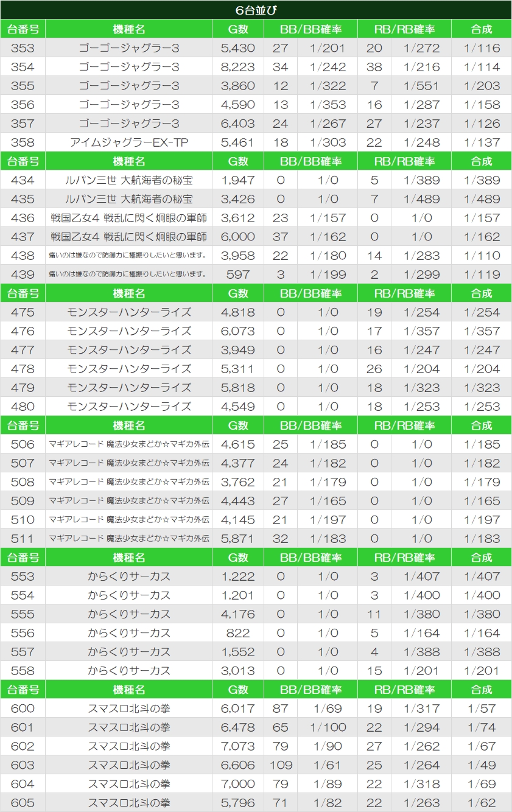The height and width of the screenshot is (812, 512).
Task: Click G count 6,073 in row 476
Action: (238, 331)
